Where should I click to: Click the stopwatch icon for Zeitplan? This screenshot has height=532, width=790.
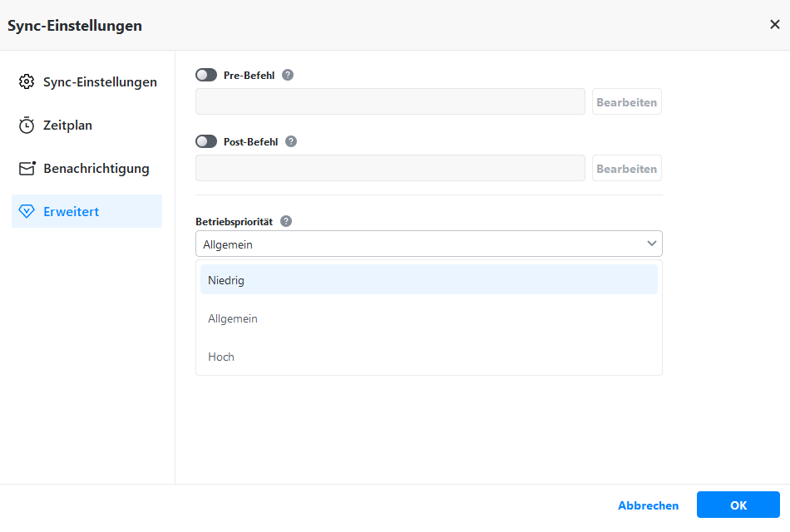27,126
